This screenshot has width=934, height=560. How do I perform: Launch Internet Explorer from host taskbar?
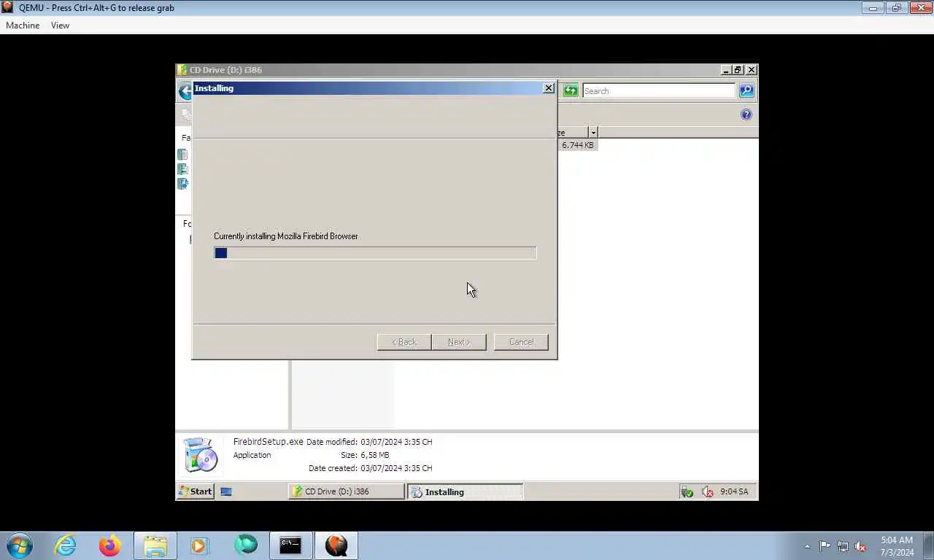pos(65,545)
